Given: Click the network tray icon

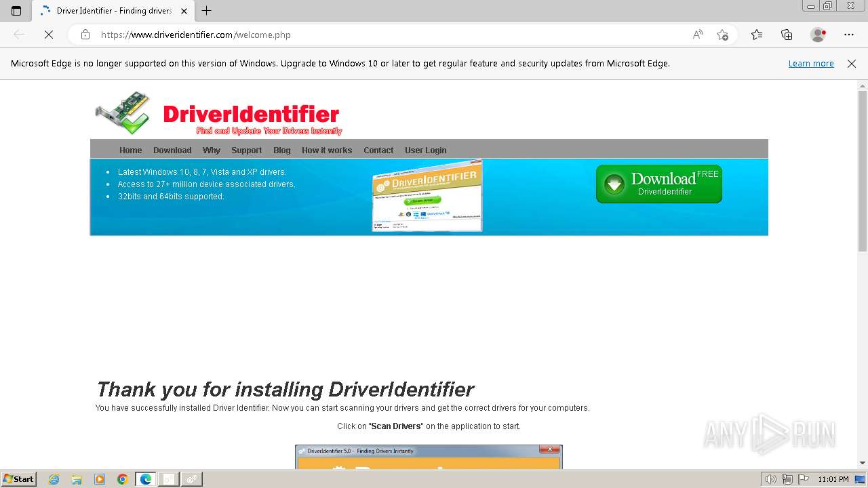Looking at the screenshot, I should pos(787,479).
